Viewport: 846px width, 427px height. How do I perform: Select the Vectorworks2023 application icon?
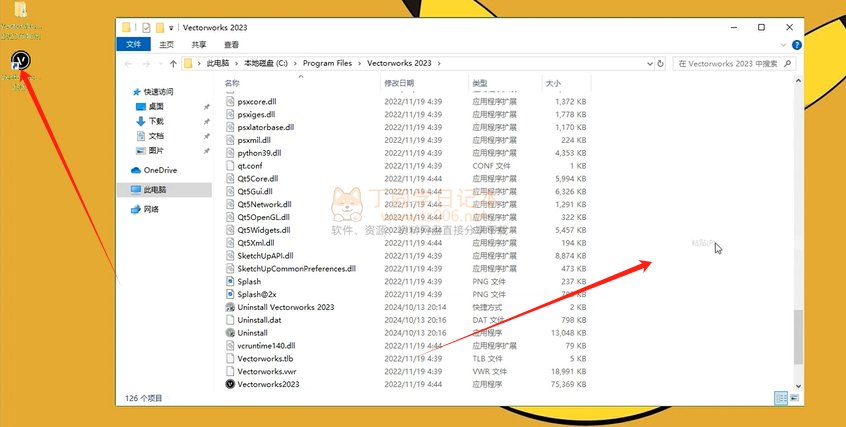pos(230,384)
